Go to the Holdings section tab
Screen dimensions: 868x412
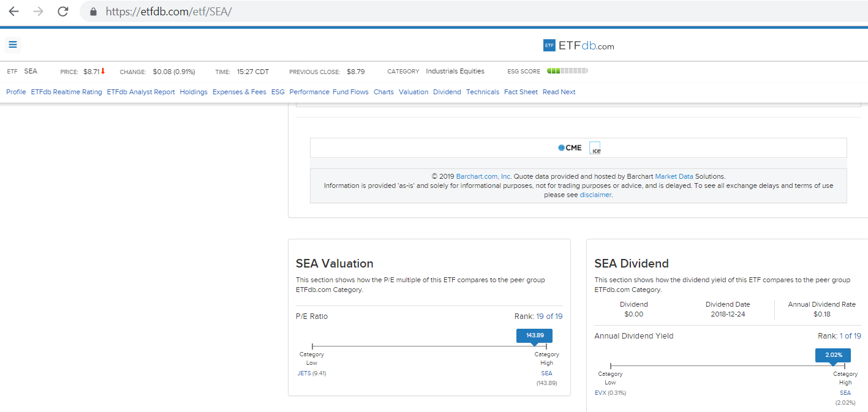pyautogui.click(x=194, y=92)
